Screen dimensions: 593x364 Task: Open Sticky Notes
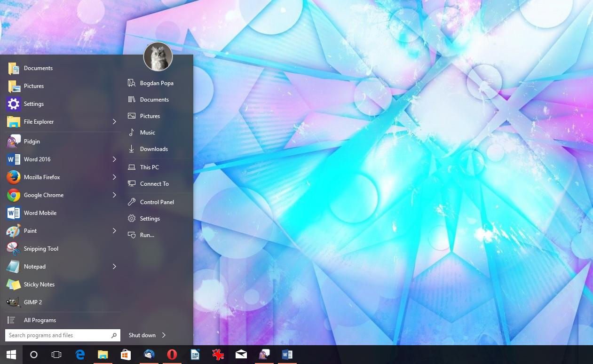(x=63, y=285)
